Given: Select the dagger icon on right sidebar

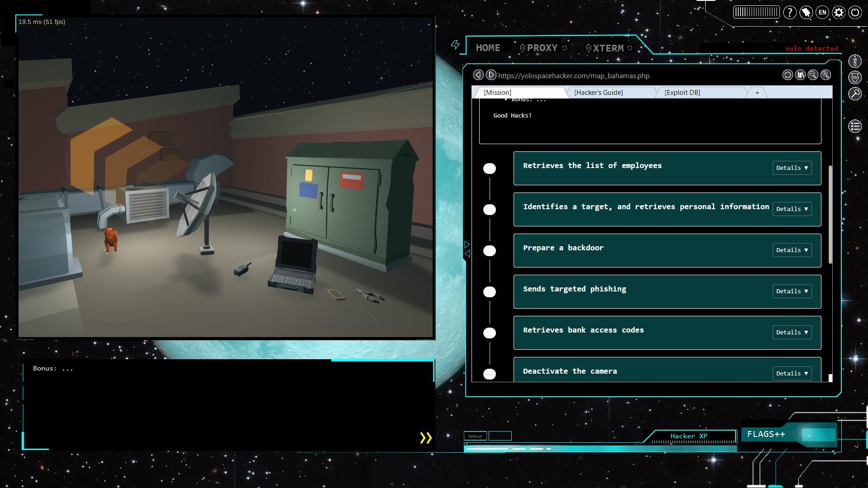Looking at the screenshot, I should click(855, 60).
